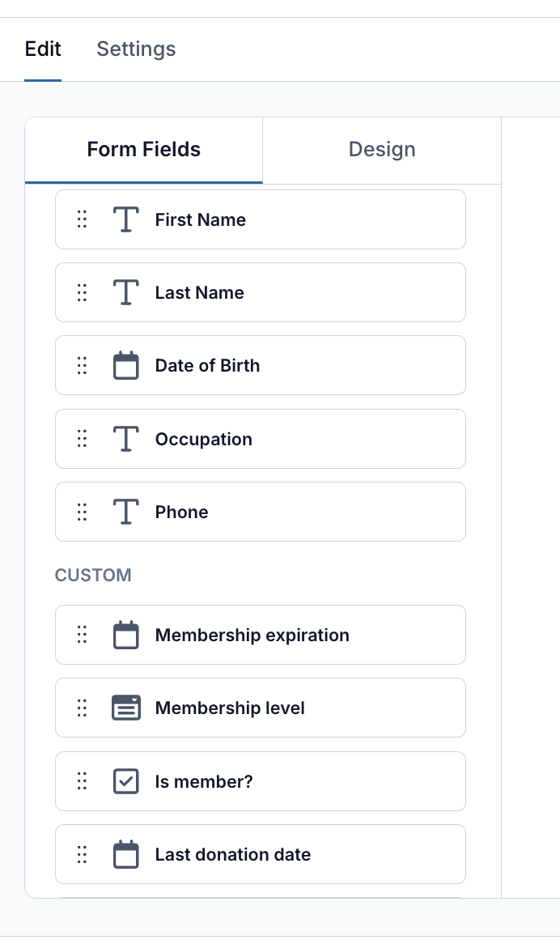Click the Membership expiration field label
Image resolution: width=560 pixels, height=944 pixels.
point(252,636)
